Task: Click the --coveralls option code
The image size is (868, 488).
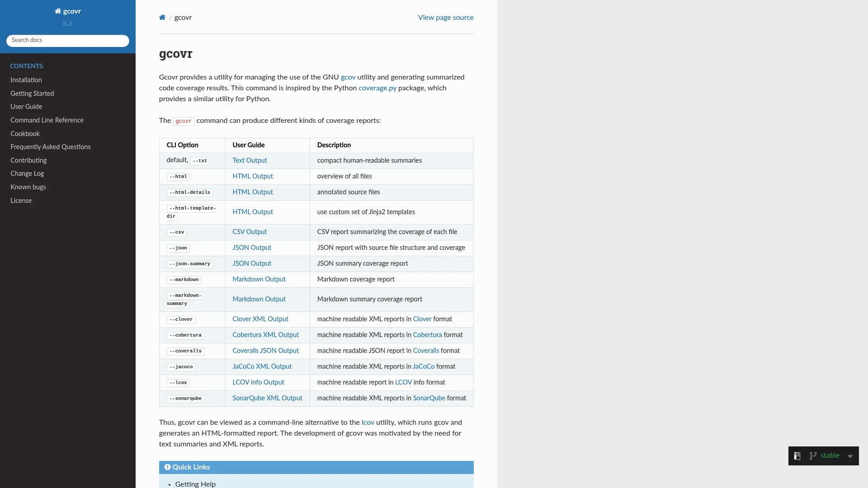Action: tap(185, 351)
